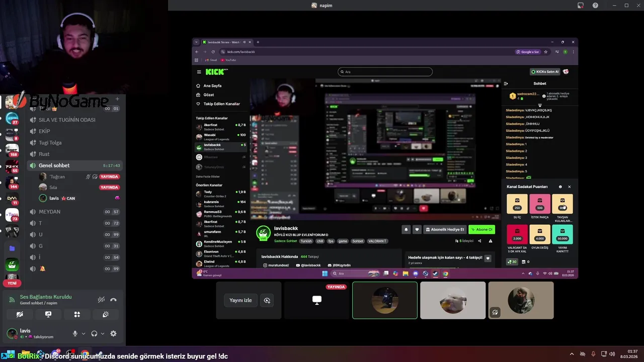Viewport: 644px width, 362px height.
Task: Toggle noise suppression in voice connection panel
Action: pyautogui.click(x=101, y=300)
